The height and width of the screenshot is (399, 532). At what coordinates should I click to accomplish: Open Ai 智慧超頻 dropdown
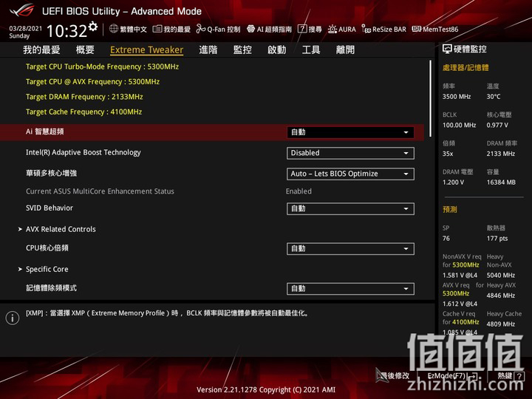(x=350, y=132)
